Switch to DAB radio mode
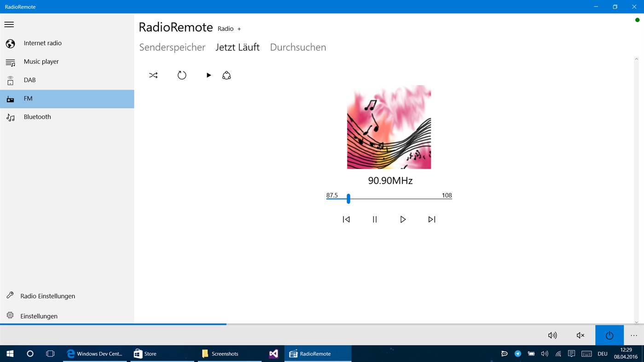 29,80
